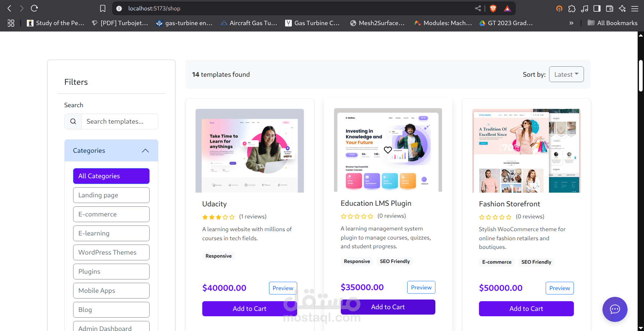Open the GT 2023 Grad... bookmark
Viewport: 644px width, 331px height.
506,23
